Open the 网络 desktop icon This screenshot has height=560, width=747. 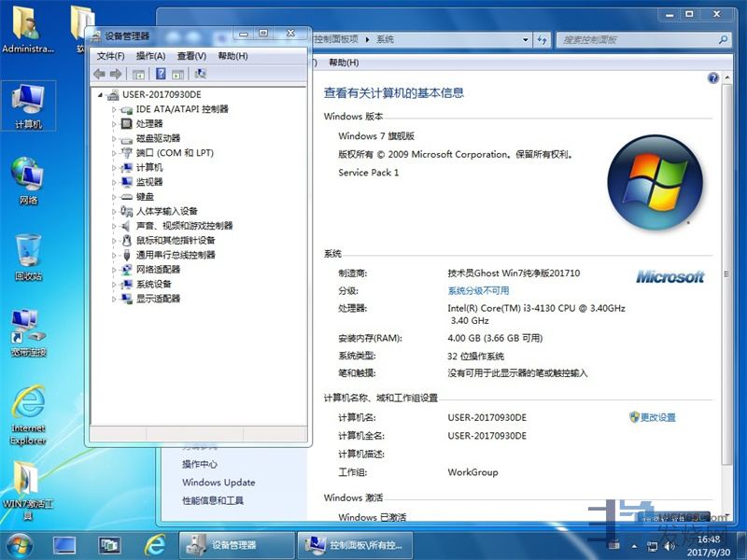(x=28, y=181)
